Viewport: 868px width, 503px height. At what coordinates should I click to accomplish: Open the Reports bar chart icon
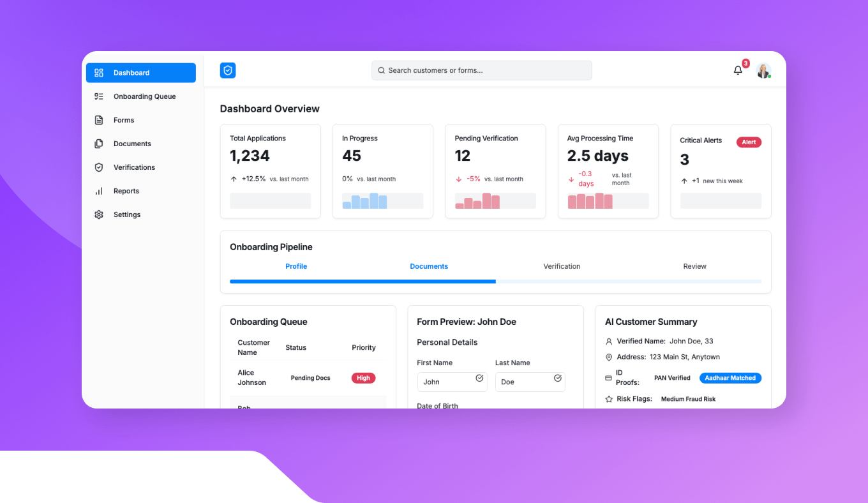pos(99,191)
